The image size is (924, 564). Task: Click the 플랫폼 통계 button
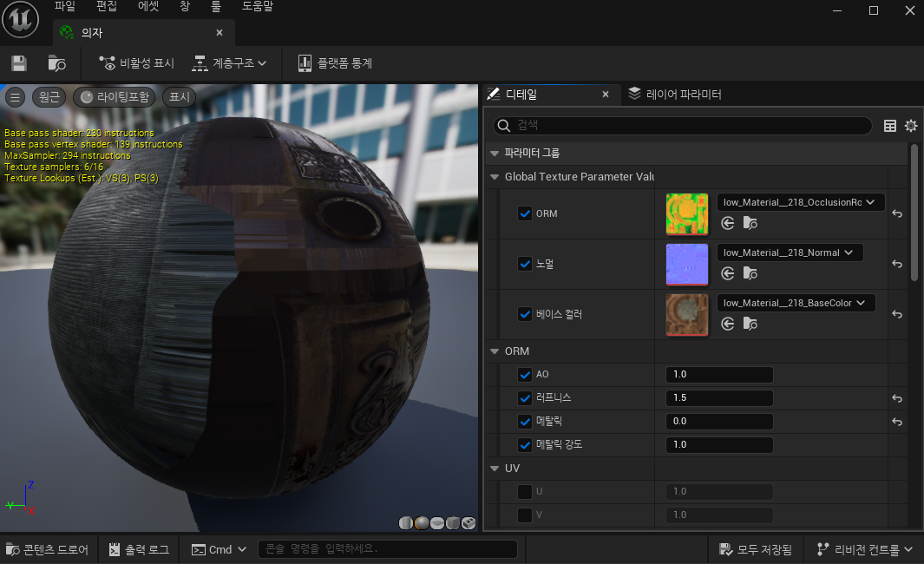point(335,63)
